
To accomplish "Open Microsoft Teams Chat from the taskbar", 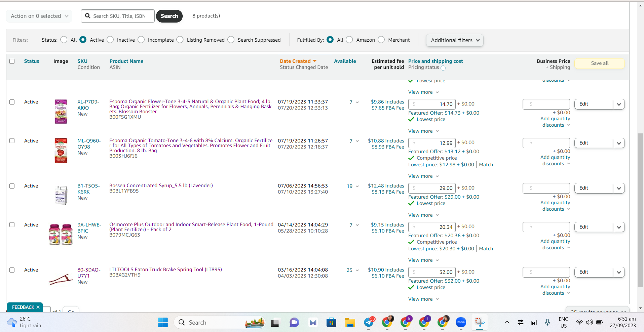I will coord(294,323).
